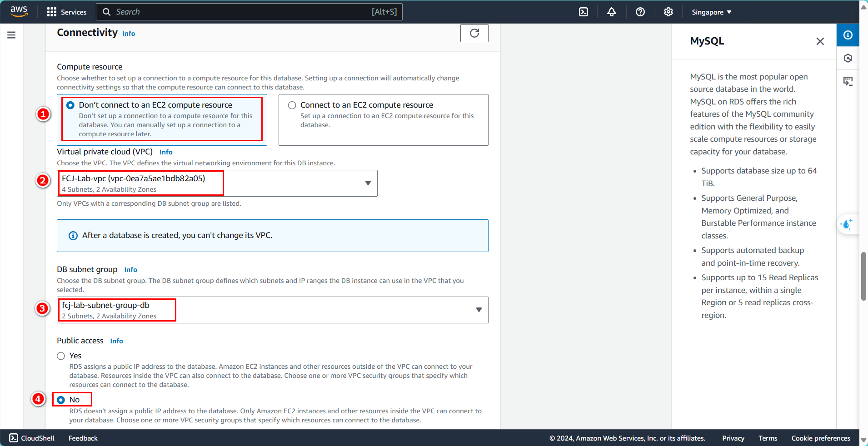Image resolution: width=868 pixels, height=446 pixels.
Task: Click the scroll-up arrow of the page scrollbar
Action: point(863,6)
